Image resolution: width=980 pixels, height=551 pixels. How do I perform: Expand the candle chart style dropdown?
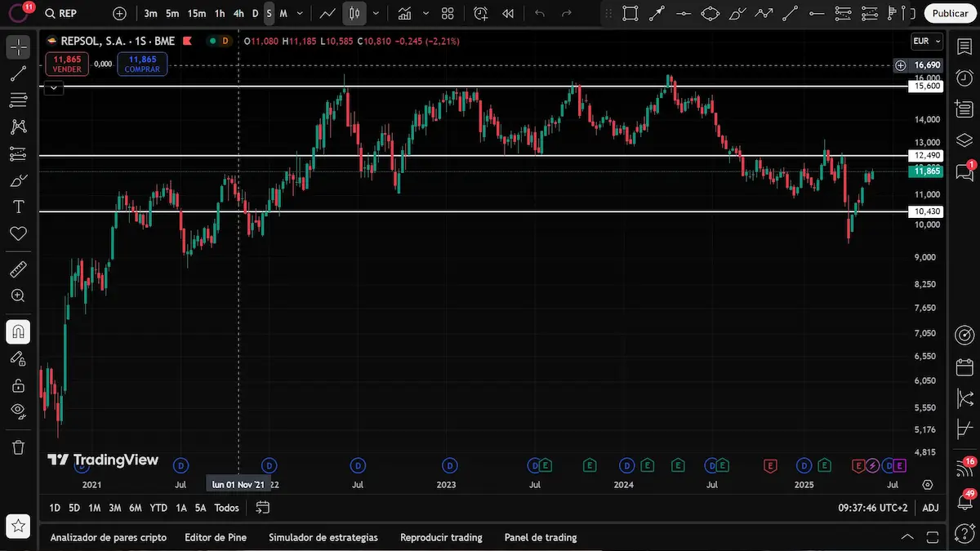click(375, 13)
